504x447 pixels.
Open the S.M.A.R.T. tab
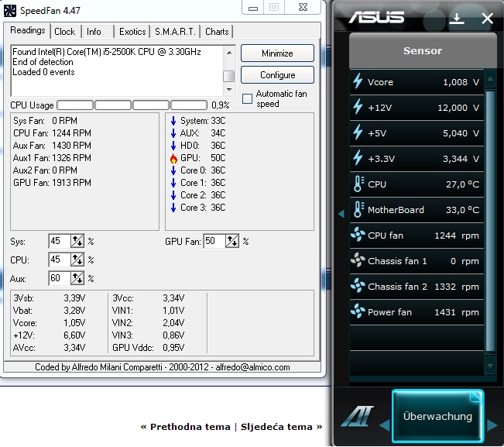[x=175, y=32]
